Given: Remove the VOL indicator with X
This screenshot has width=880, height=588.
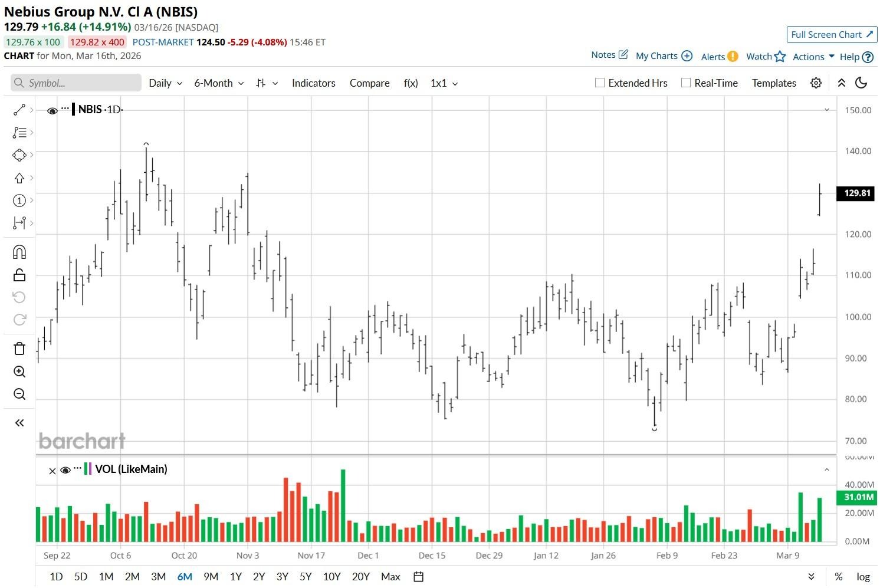Looking at the screenshot, I should (52, 471).
